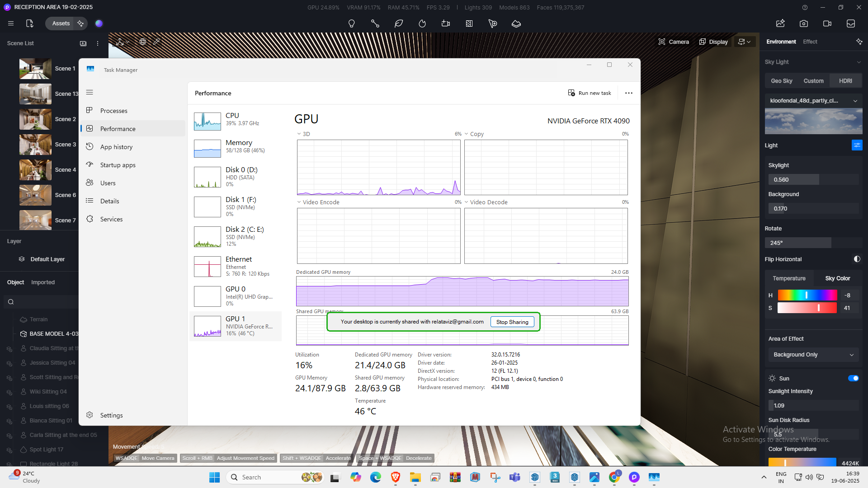Screen dimensions: 868x488
Task: Click the purple sphere icon beside Assets
Action: 99,23
